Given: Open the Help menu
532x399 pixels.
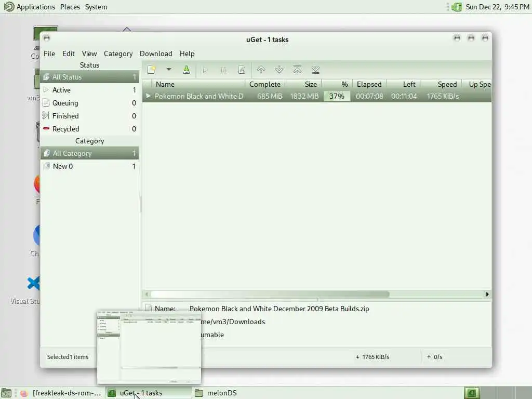Looking at the screenshot, I should [187, 54].
